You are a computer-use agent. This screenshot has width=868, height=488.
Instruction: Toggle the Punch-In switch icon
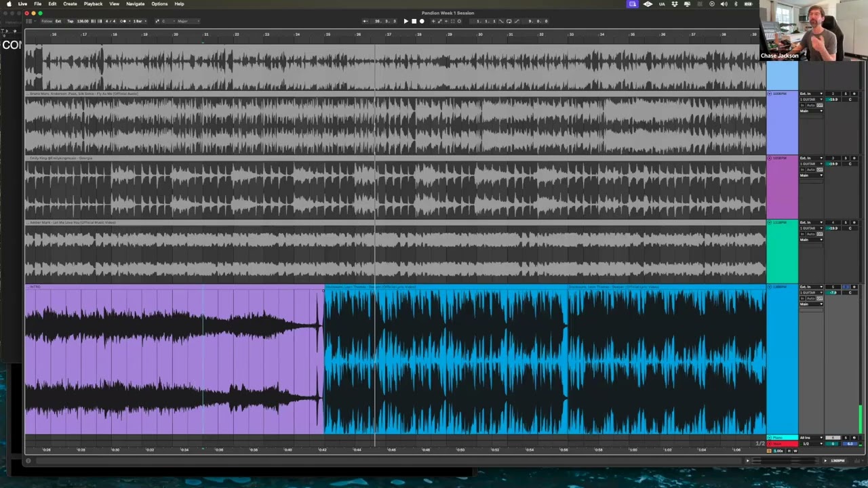pyautogui.click(x=501, y=21)
